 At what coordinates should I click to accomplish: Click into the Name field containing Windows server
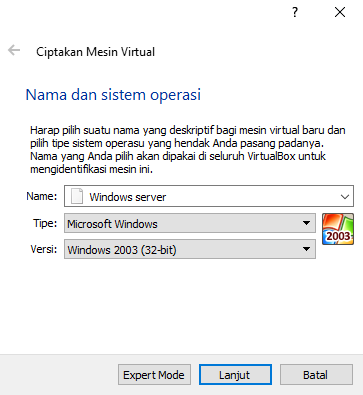click(x=209, y=196)
